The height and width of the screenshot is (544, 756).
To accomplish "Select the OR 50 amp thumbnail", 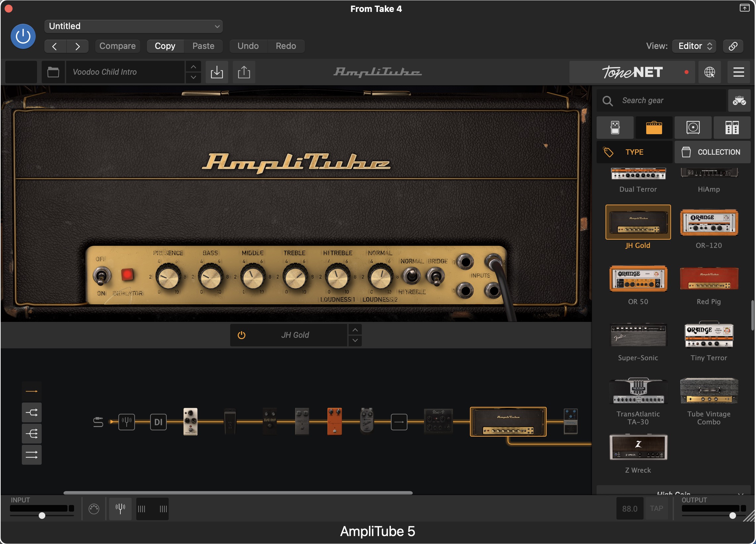I will click(638, 279).
